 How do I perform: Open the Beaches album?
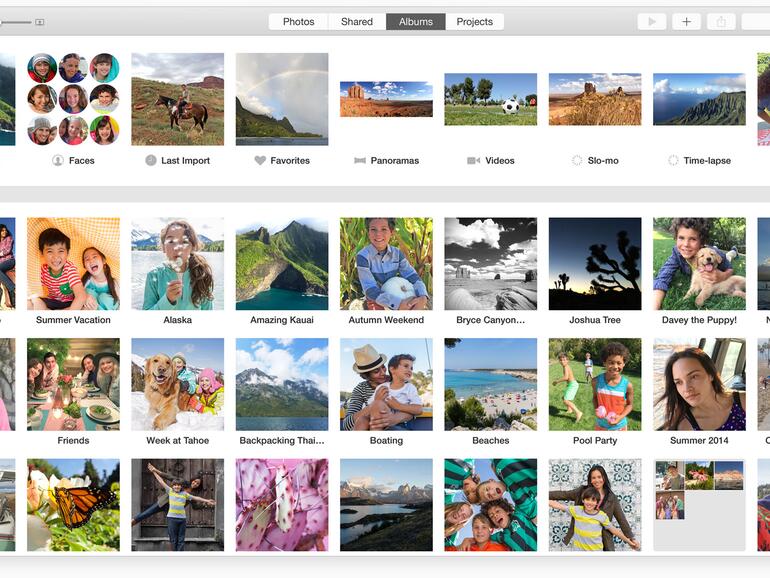coord(491,385)
